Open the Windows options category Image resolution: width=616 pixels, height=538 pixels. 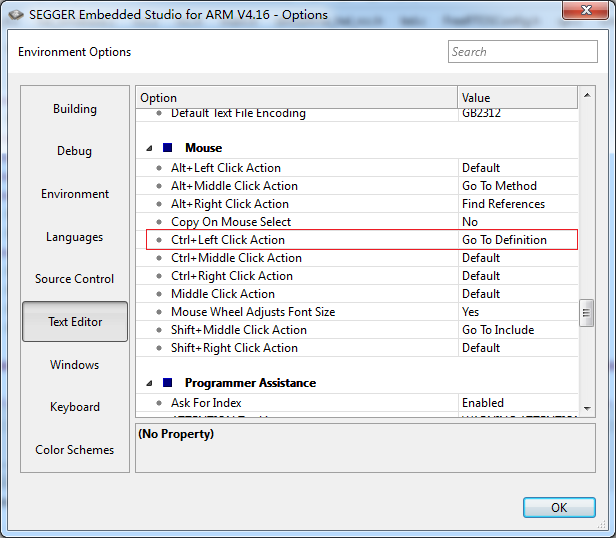(x=75, y=365)
